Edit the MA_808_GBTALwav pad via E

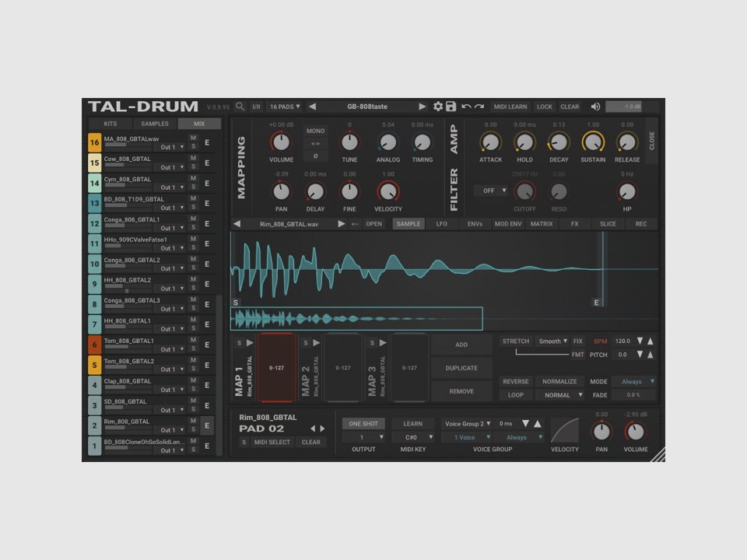(x=207, y=143)
